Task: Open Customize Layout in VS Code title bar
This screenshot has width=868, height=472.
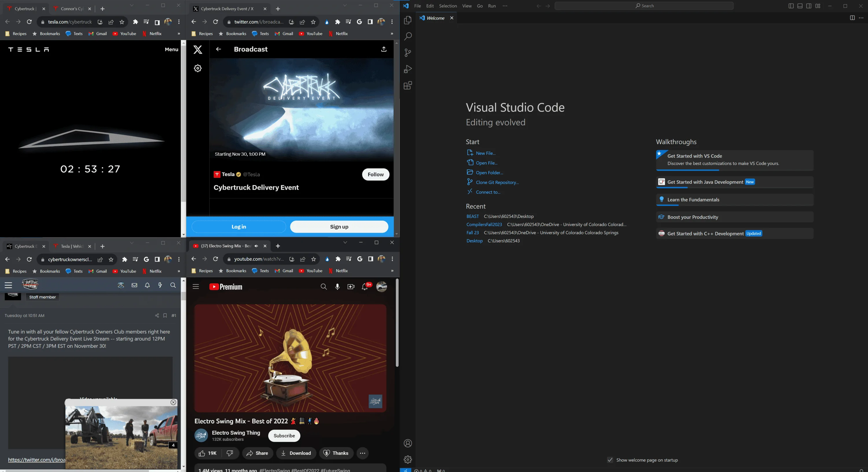Action: coord(818,6)
